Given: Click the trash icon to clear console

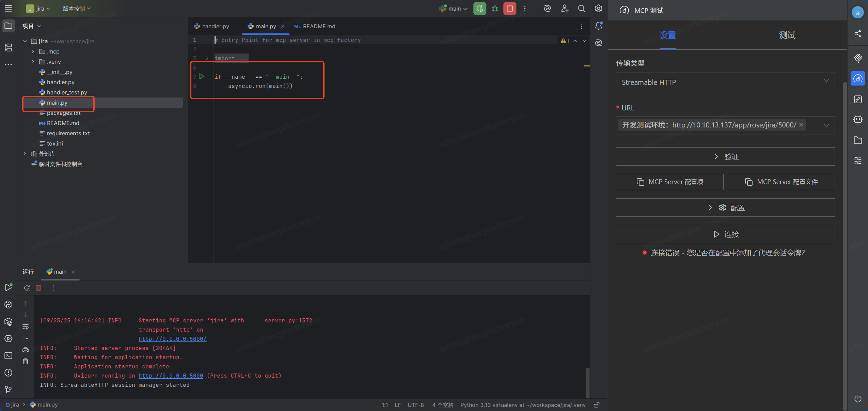Looking at the screenshot, I should pyautogui.click(x=26, y=361).
